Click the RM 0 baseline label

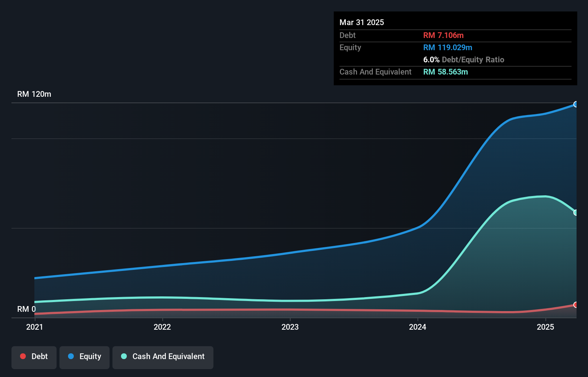point(26,309)
